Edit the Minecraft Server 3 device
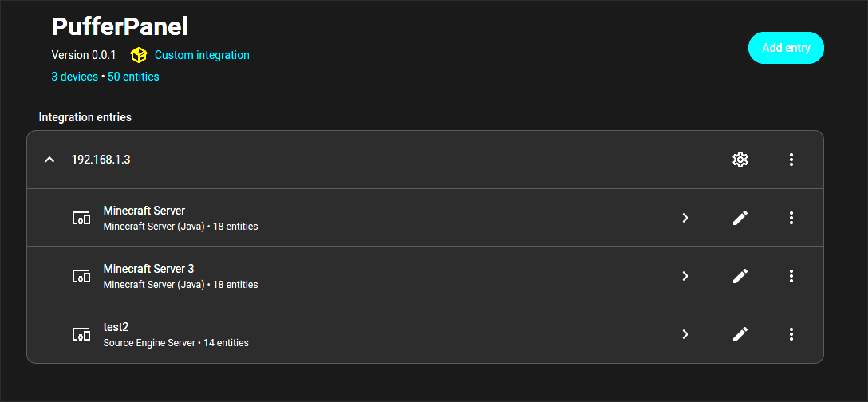Viewport: 868px width, 402px height. click(x=740, y=276)
